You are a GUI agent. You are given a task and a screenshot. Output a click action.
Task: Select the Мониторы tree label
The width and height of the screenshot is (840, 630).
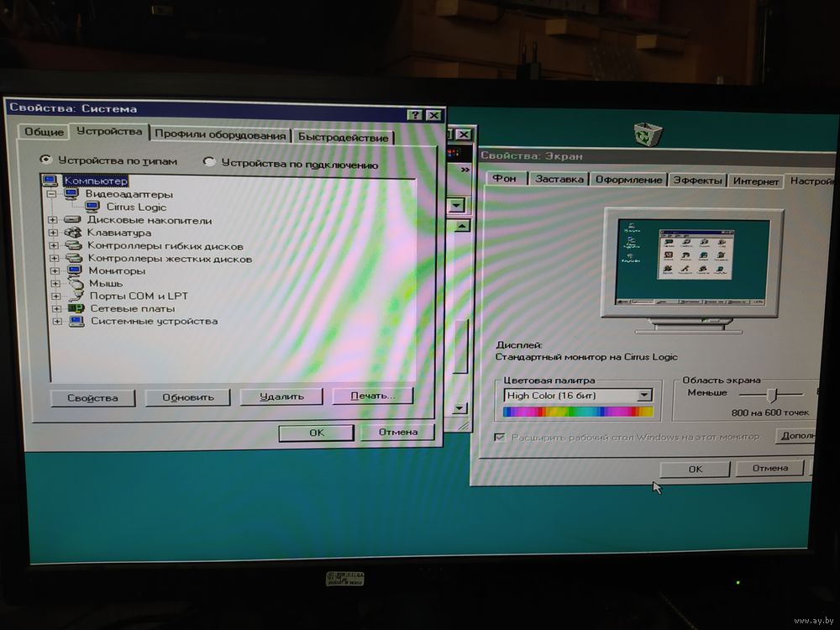117,270
